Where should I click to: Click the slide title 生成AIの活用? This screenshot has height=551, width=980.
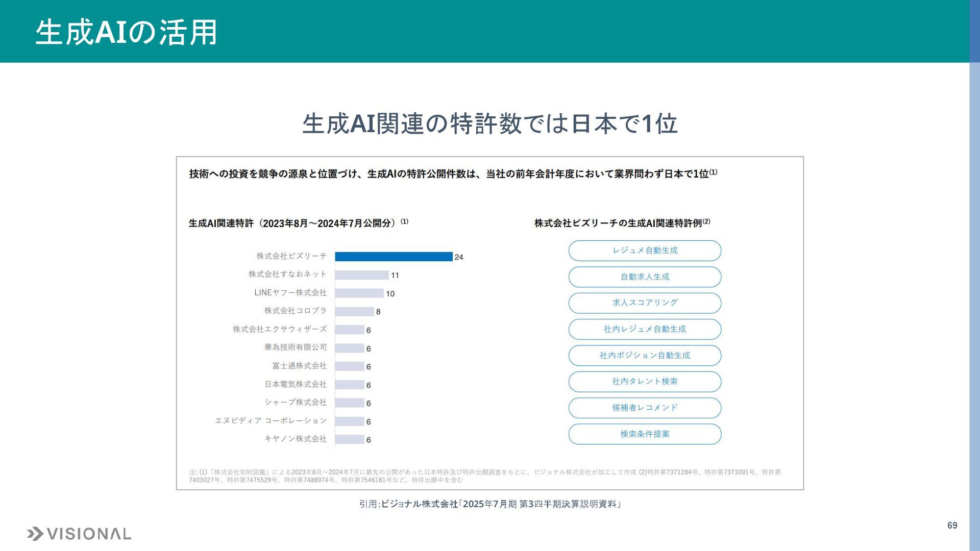126,32
